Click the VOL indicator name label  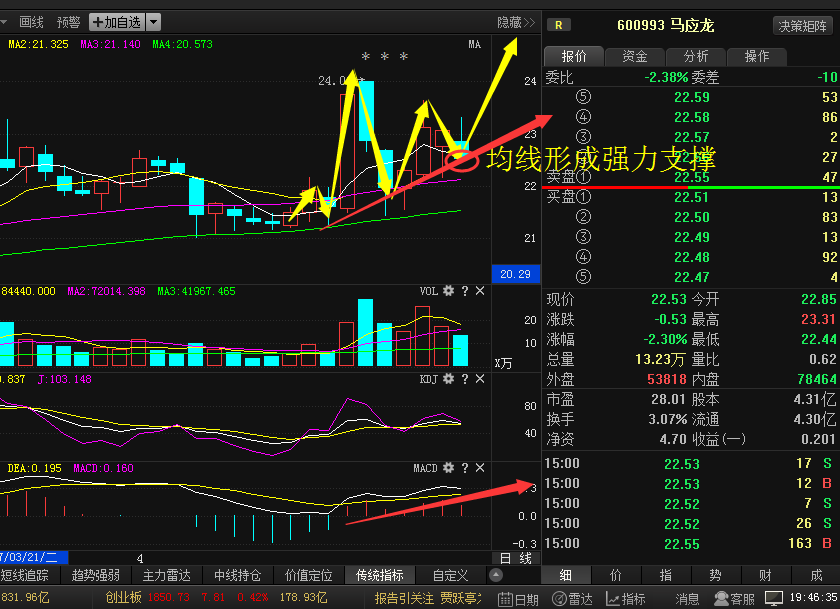tap(429, 291)
